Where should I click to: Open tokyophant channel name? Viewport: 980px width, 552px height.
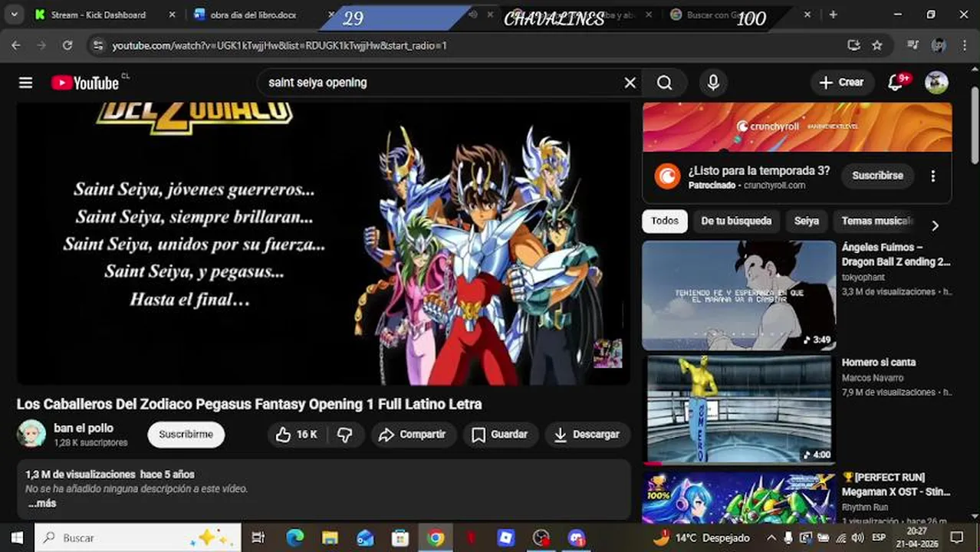pyautogui.click(x=863, y=278)
